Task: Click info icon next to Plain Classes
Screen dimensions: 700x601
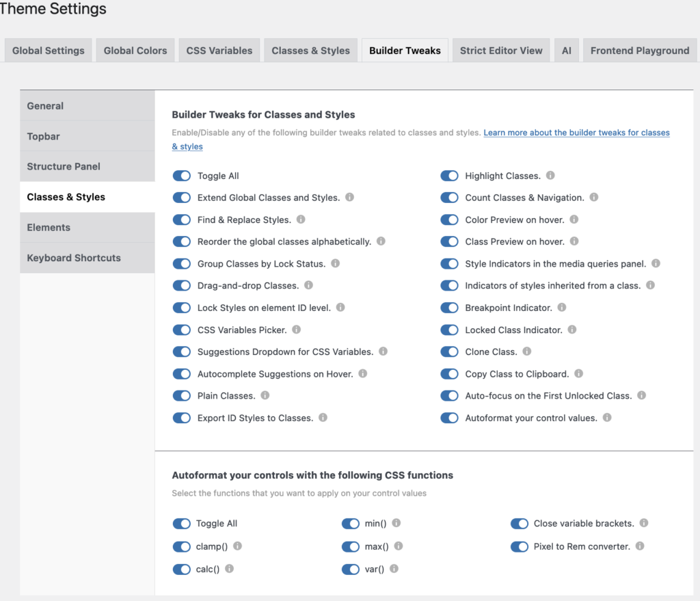Action: coord(265,395)
